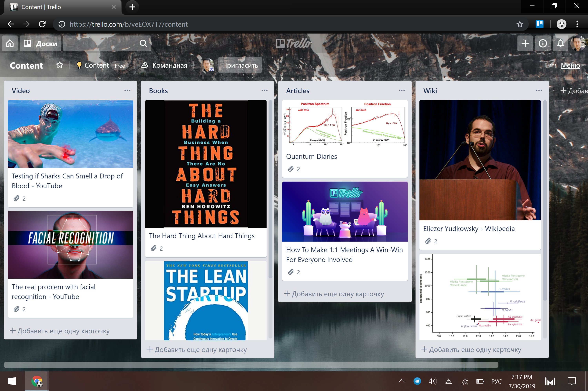
Task: Open Positron Spectrum chart card cover
Action: coord(345,124)
